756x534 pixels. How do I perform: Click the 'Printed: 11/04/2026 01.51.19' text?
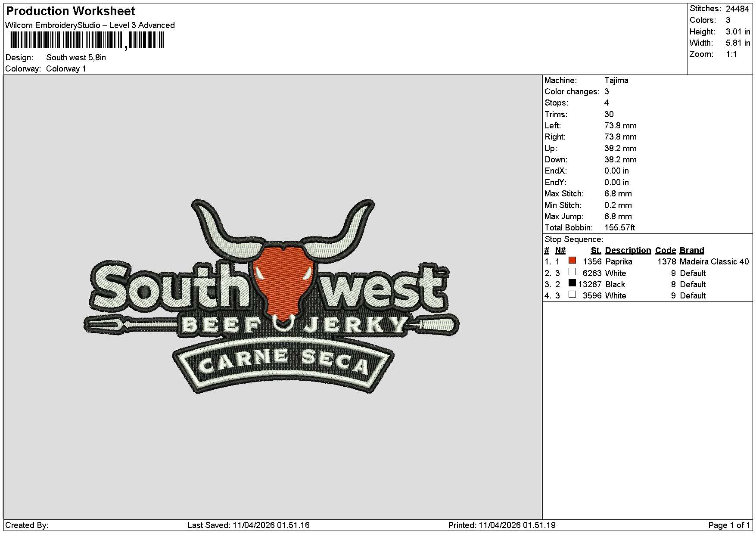point(502,525)
